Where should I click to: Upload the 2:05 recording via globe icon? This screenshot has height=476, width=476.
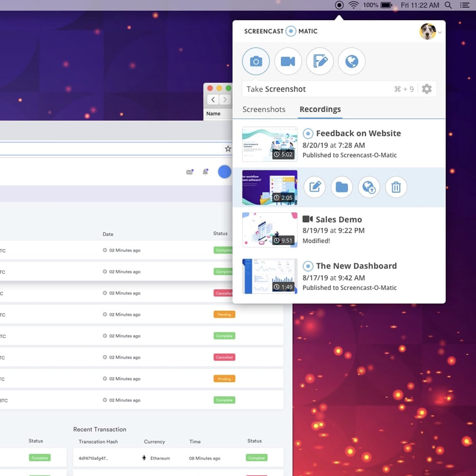tap(369, 187)
